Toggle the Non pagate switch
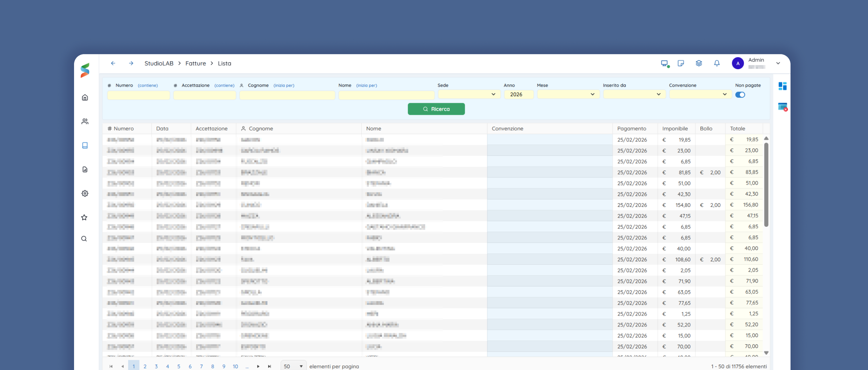868x370 pixels. (740, 95)
